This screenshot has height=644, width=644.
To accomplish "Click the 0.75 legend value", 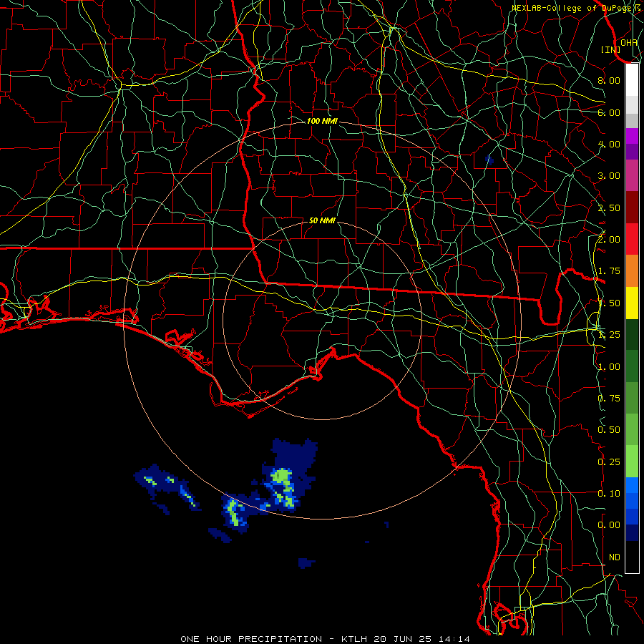I will [609, 399].
